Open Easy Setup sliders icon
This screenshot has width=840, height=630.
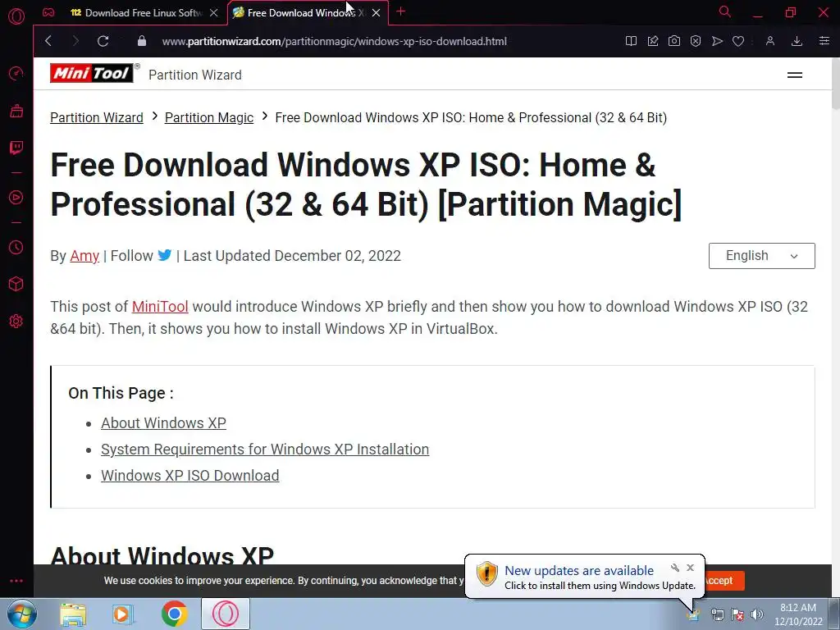pyautogui.click(x=824, y=41)
